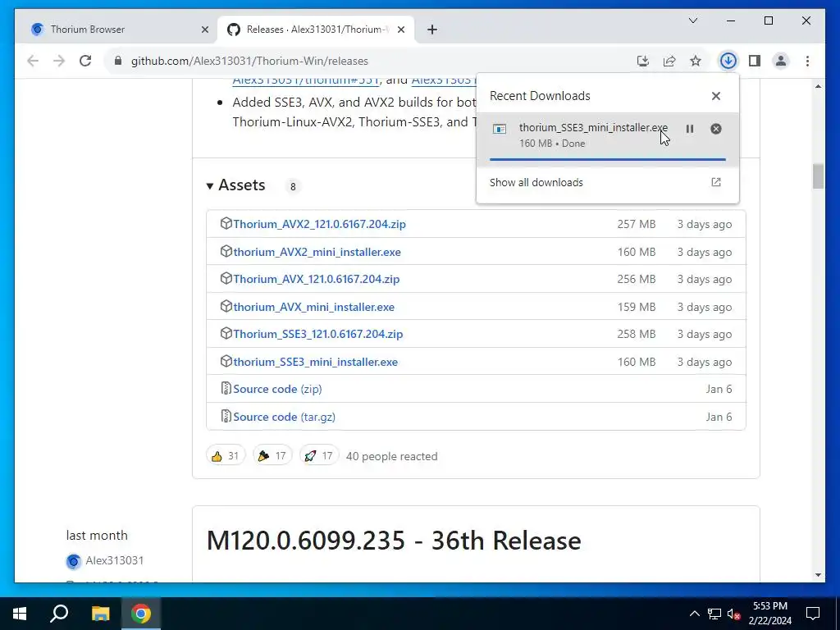
Task: Reload the GitHub releases page
Action: pos(85,61)
